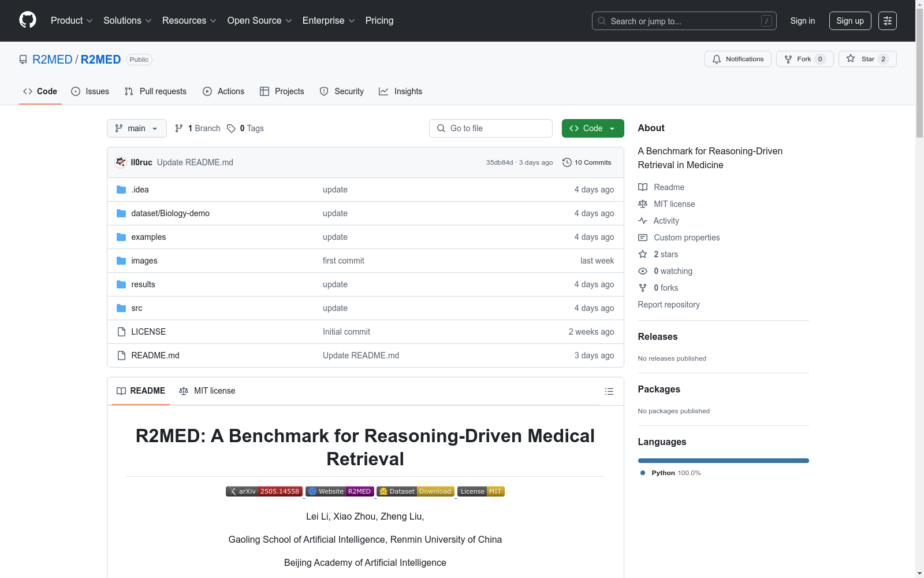Click the Report repository link

tap(669, 305)
